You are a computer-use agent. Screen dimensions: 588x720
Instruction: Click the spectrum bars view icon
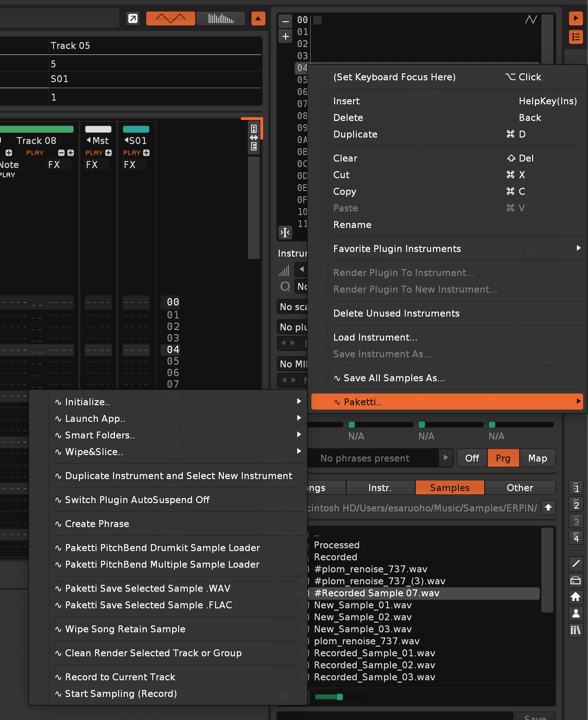tap(221, 19)
